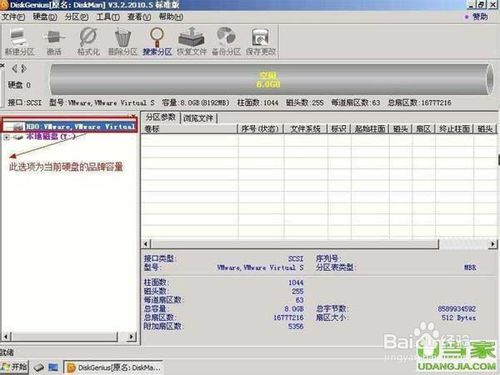The width and height of the screenshot is (500, 375).
Task: Click the 附加扇区数 value 5356
Action: pyautogui.click(x=296, y=326)
